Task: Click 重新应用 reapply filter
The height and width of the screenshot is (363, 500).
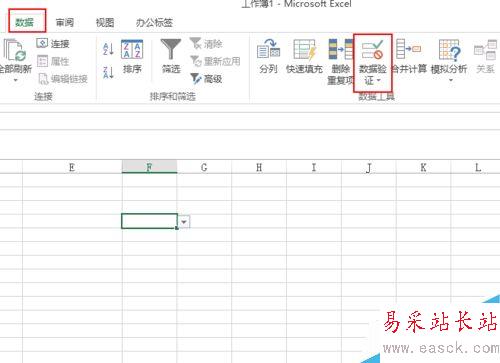Action: 215,61
